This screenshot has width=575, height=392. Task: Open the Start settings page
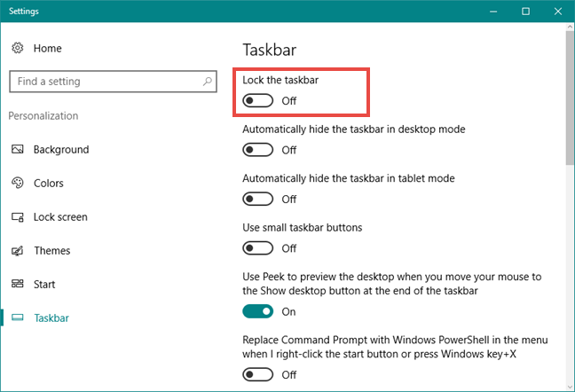tap(44, 285)
